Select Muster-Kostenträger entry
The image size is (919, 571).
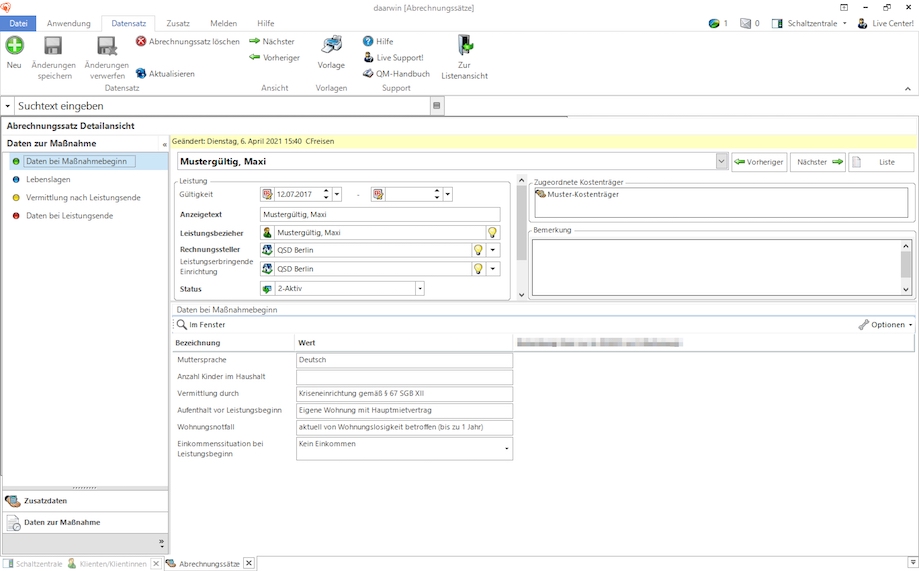[x=578, y=194]
